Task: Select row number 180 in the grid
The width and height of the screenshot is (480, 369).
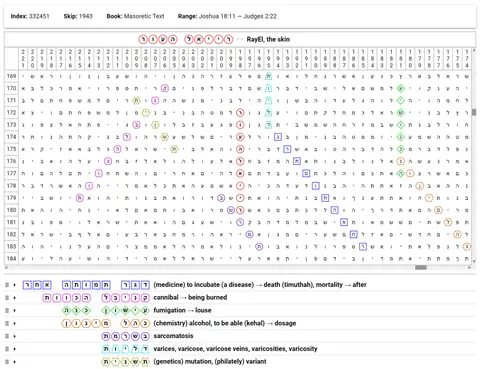Action: (x=11, y=210)
